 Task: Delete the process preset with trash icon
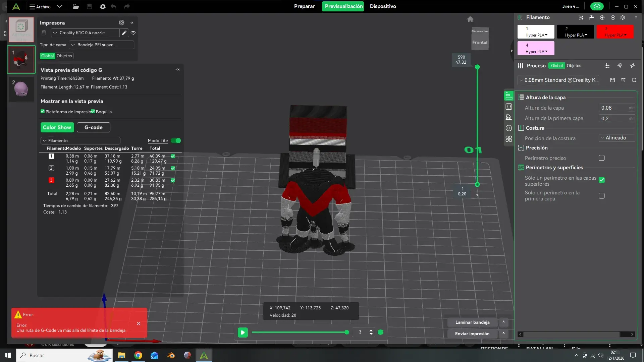click(623, 80)
